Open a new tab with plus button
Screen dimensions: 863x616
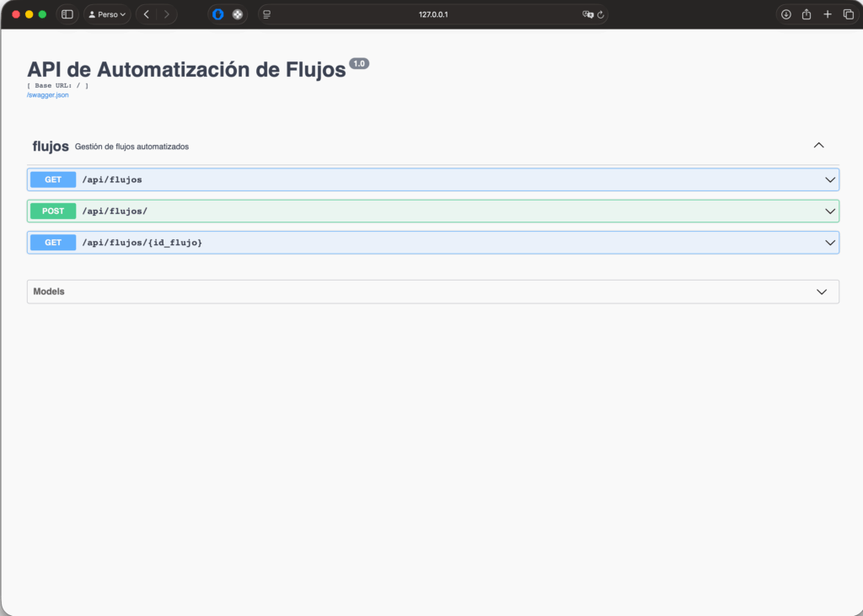(x=828, y=14)
